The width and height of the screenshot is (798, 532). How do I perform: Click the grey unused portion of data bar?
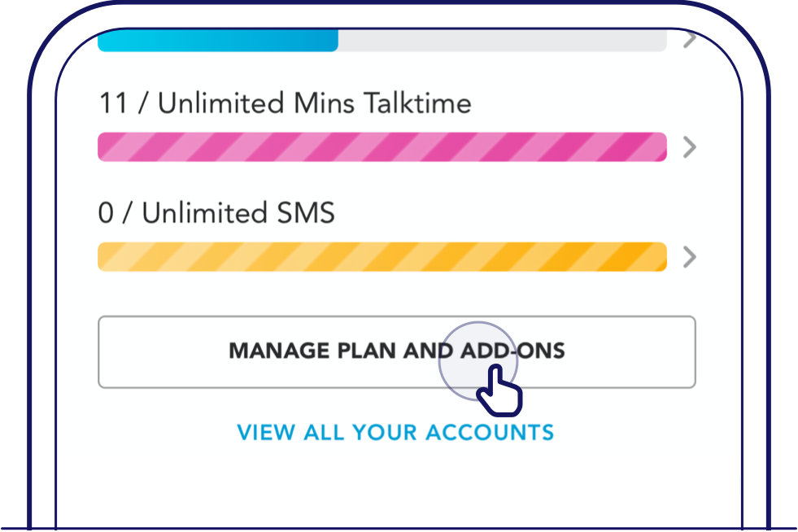[503, 40]
